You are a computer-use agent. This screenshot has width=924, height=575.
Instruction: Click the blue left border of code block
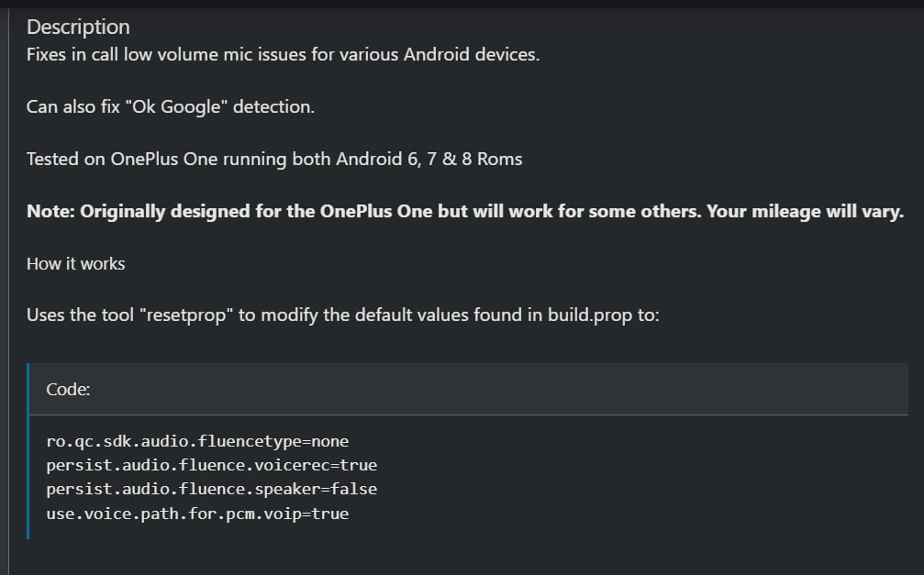28,451
